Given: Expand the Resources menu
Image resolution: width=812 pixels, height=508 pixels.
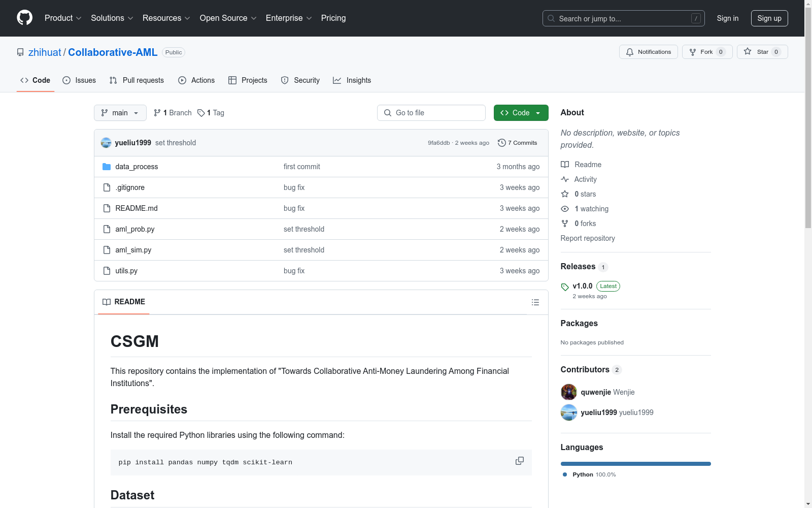Looking at the screenshot, I should 166,18.
